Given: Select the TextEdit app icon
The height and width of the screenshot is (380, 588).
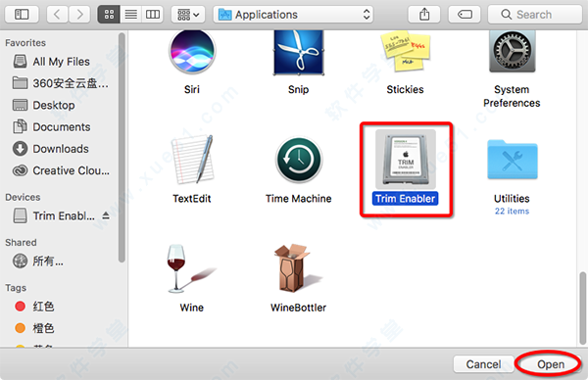Looking at the screenshot, I should [192, 160].
